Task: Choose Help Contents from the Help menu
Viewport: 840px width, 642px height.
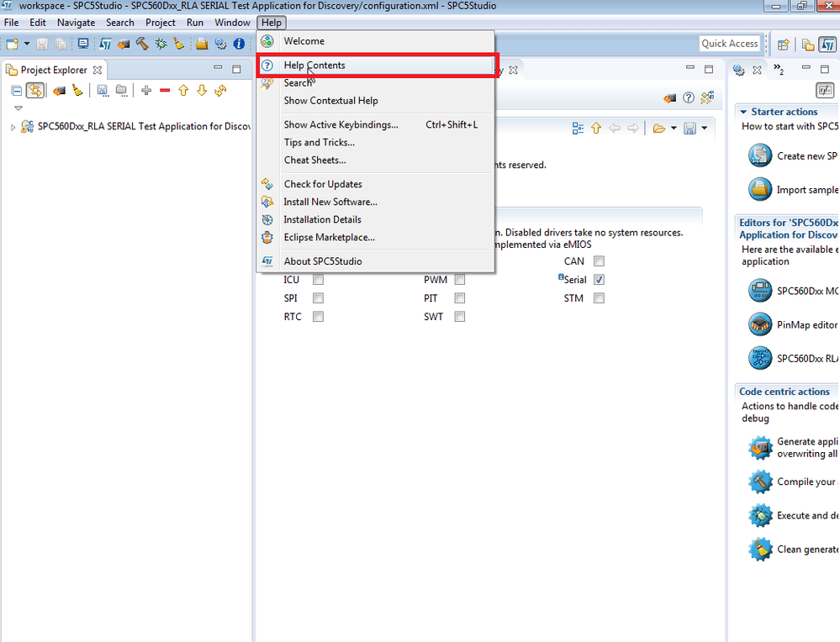Action: click(376, 66)
